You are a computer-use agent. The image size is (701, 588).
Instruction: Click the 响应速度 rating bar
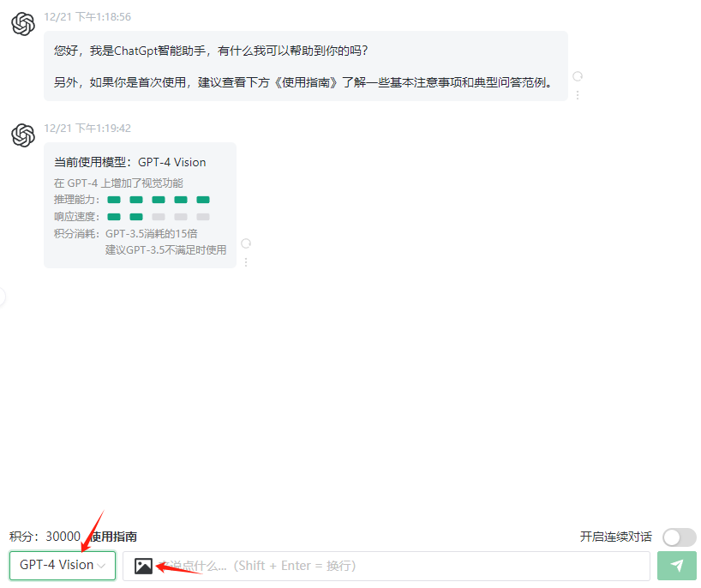[x=158, y=217]
